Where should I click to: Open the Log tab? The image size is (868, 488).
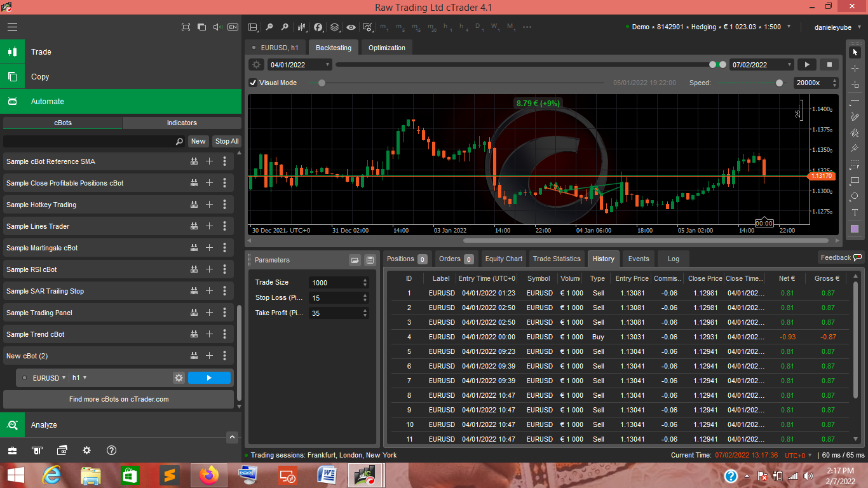click(674, 259)
